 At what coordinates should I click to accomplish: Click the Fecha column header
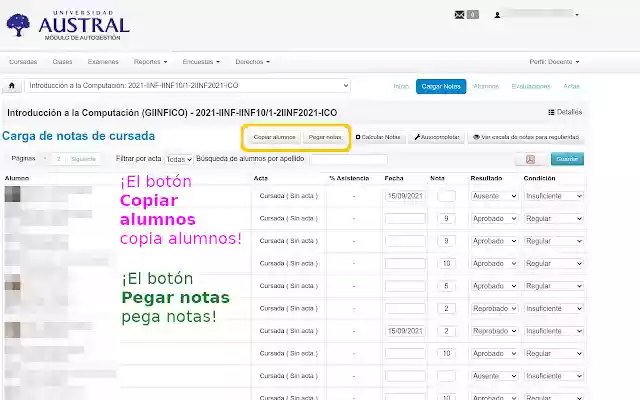393,178
